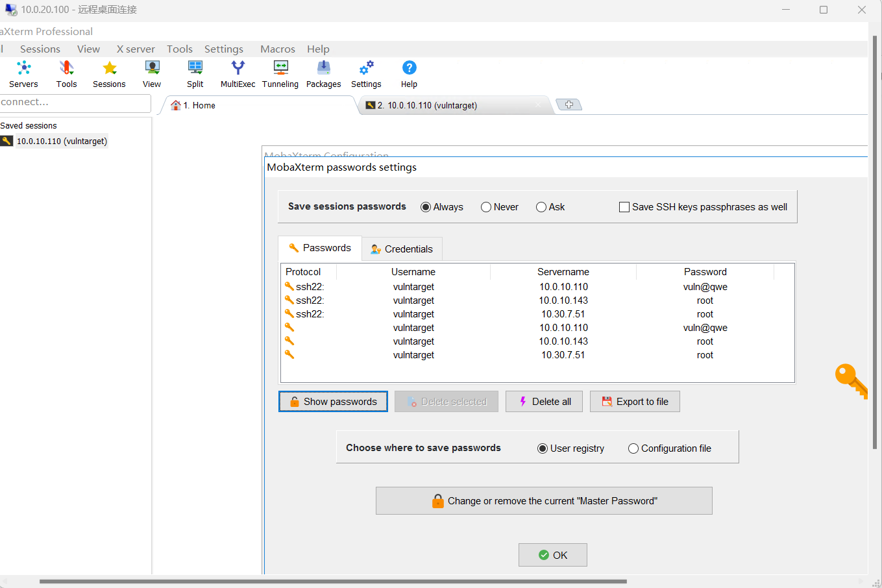Open the Macros menu

click(278, 49)
